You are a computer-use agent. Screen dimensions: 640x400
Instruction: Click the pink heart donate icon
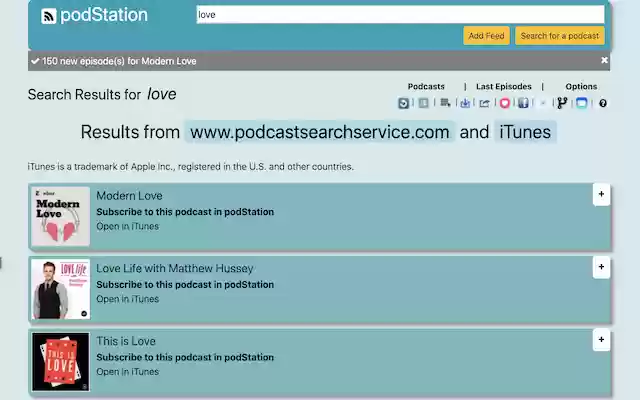pos(504,103)
